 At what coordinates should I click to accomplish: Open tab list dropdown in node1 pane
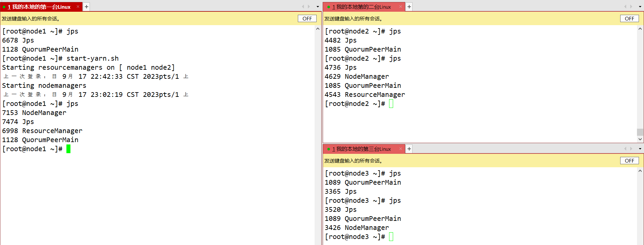pyautogui.click(x=318, y=7)
